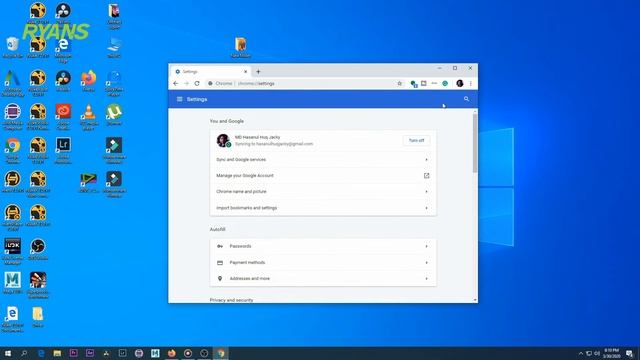Screen dimensions: 640x360
Task: Click the settings page vertical scrollbar
Action: (x=475, y=143)
